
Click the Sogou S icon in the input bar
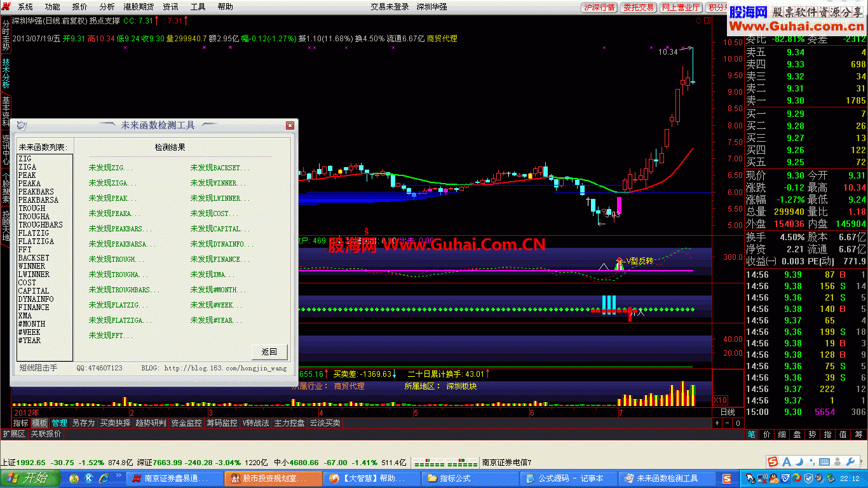pyautogui.click(x=773, y=462)
